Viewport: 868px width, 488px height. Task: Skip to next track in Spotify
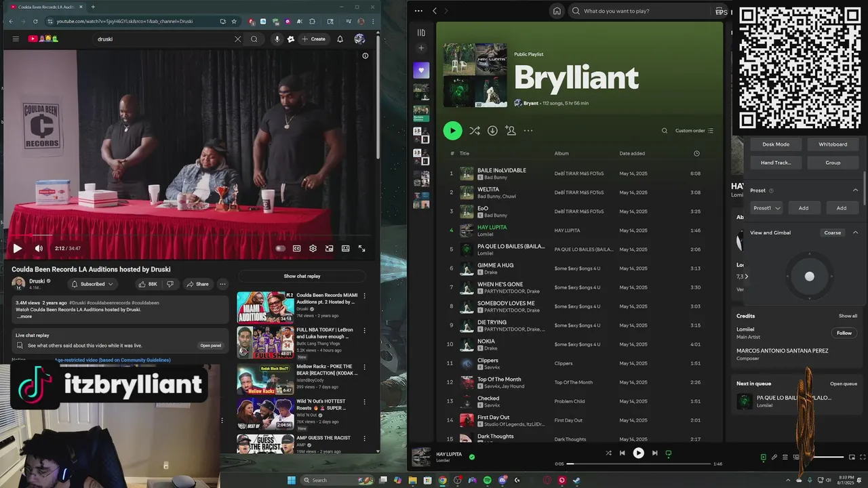pos(654,453)
